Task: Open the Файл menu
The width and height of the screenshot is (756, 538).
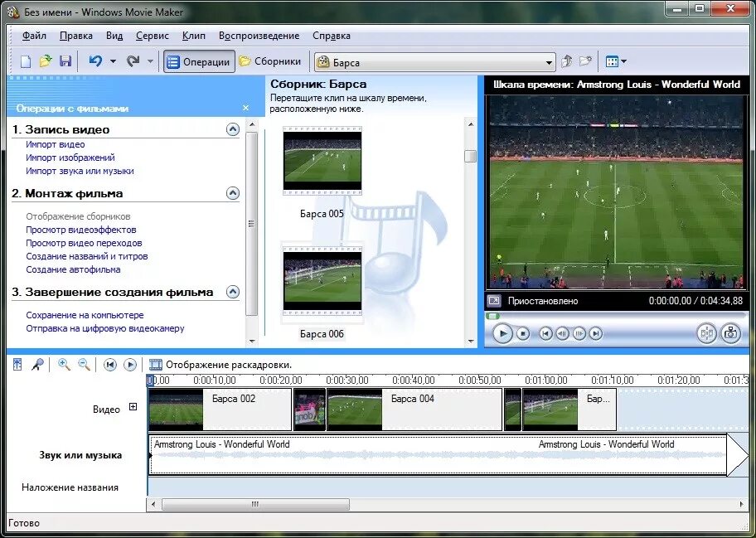Action: 34,36
